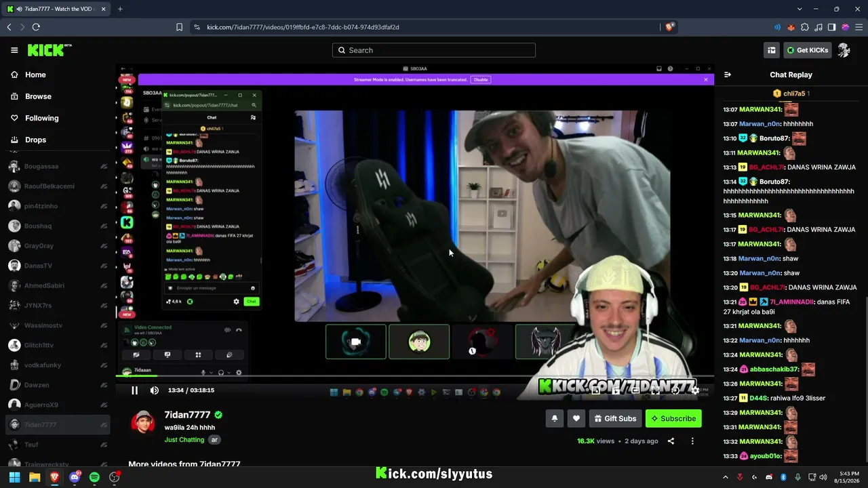Image resolution: width=868 pixels, height=488 pixels.
Task: Reload the browser page
Action: 36,27
